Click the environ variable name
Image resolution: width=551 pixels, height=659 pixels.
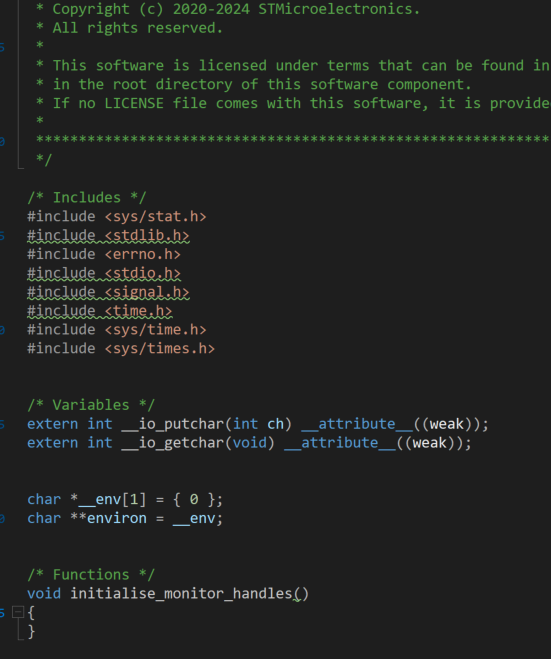point(117,518)
